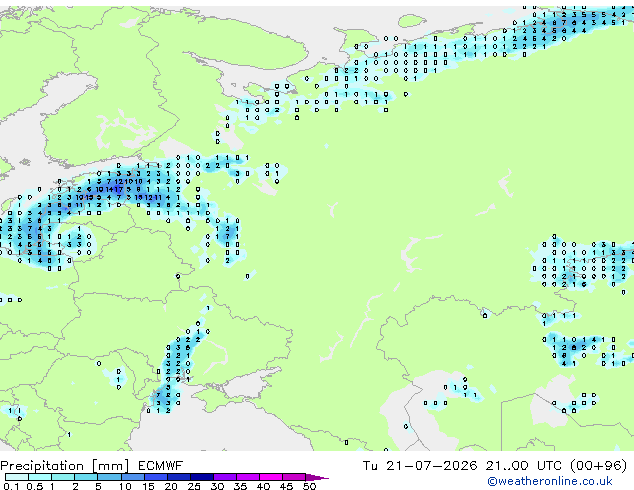Screen dimensions: 634x490
Task: Select the legend value '35'
Action: [x=240, y=486]
